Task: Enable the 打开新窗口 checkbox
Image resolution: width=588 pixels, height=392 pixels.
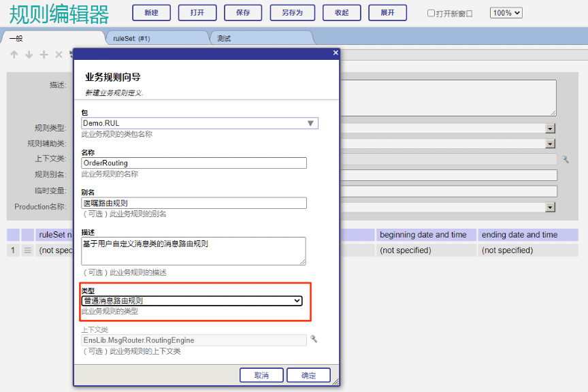Action: (x=431, y=13)
